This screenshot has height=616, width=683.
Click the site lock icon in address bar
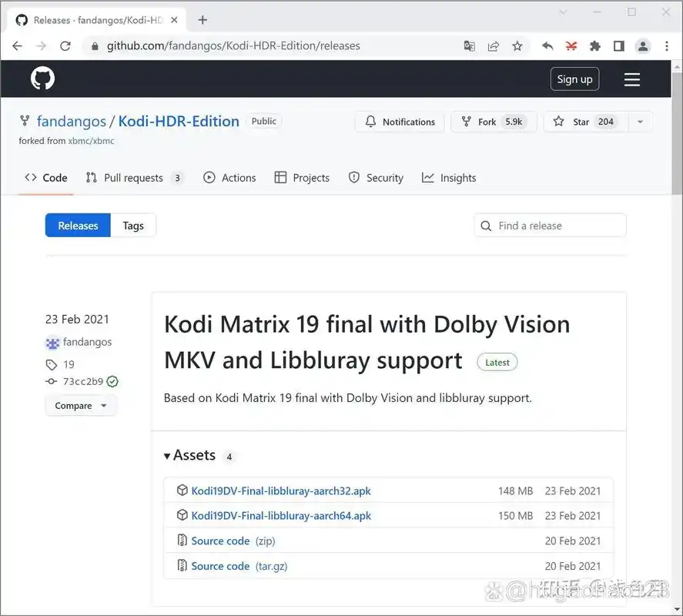(95, 45)
